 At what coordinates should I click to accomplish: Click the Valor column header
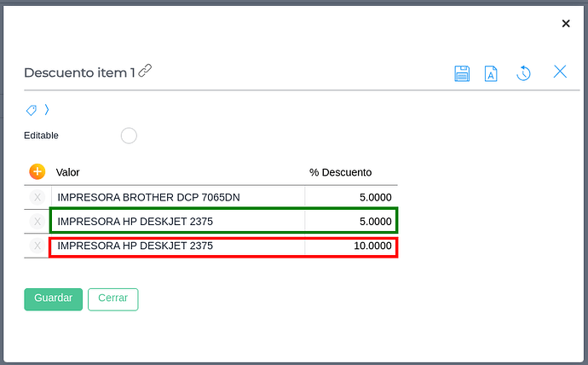68,172
